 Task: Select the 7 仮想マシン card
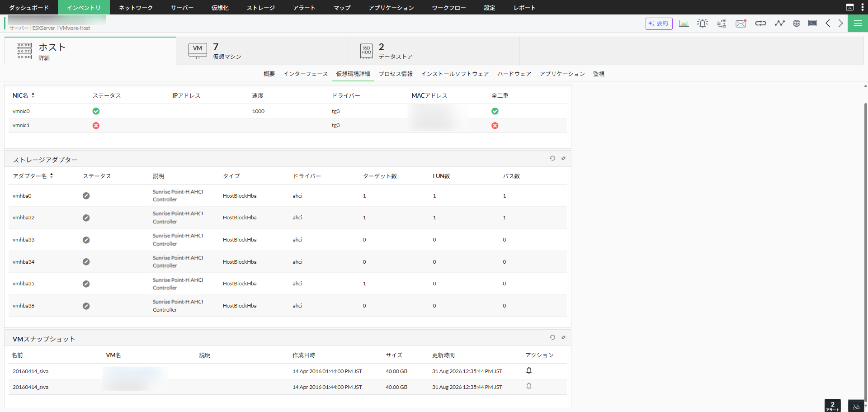(x=262, y=51)
